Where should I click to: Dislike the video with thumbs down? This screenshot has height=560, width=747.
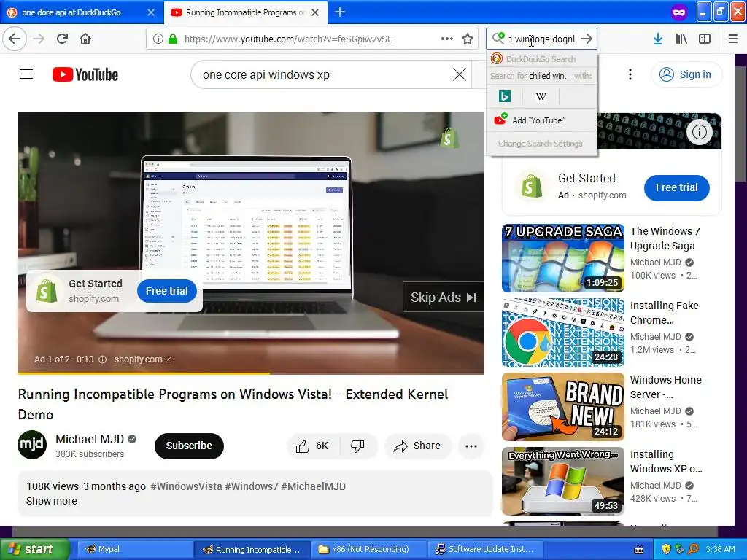(x=357, y=446)
